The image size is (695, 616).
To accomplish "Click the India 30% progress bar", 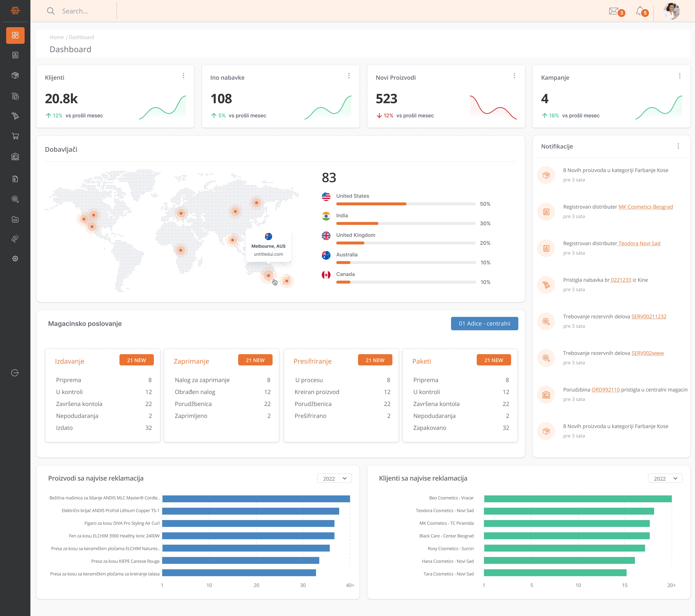I will click(406, 223).
